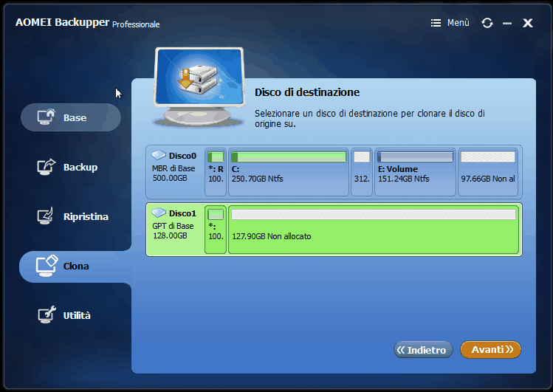Open the Menù hamburger icon
The width and height of the screenshot is (553, 392).
(436, 23)
